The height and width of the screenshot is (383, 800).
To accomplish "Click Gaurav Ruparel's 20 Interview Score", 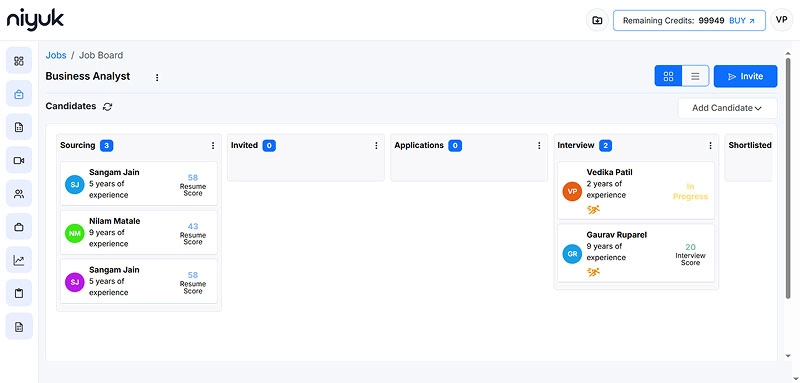I will pyautogui.click(x=690, y=254).
